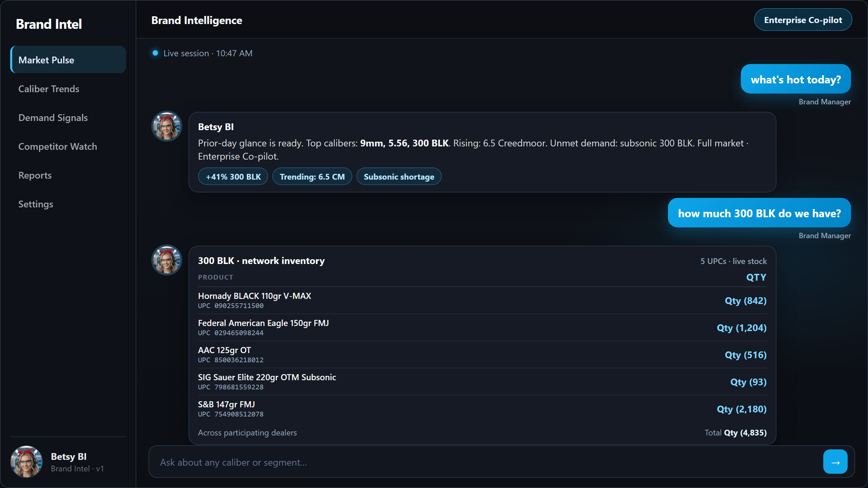868x488 pixels.
Task: Select SIG Sauer Elite 220gr OTM Subsonic
Action: click(x=482, y=382)
